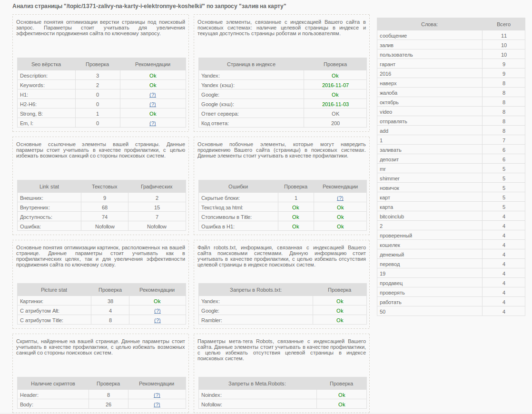Click the 'Noindex:' row label
Image resolution: width=532 pixels, height=414 pixels.
click(211, 395)
